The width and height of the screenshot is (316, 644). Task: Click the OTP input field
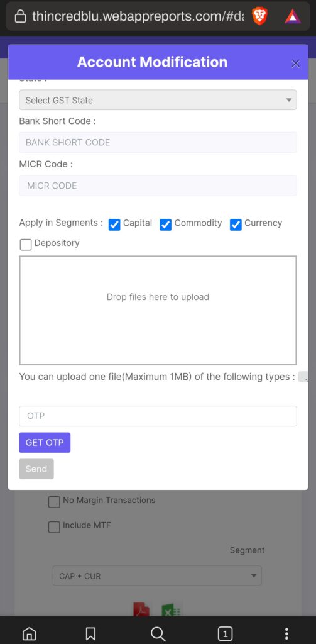pos(158,416)
